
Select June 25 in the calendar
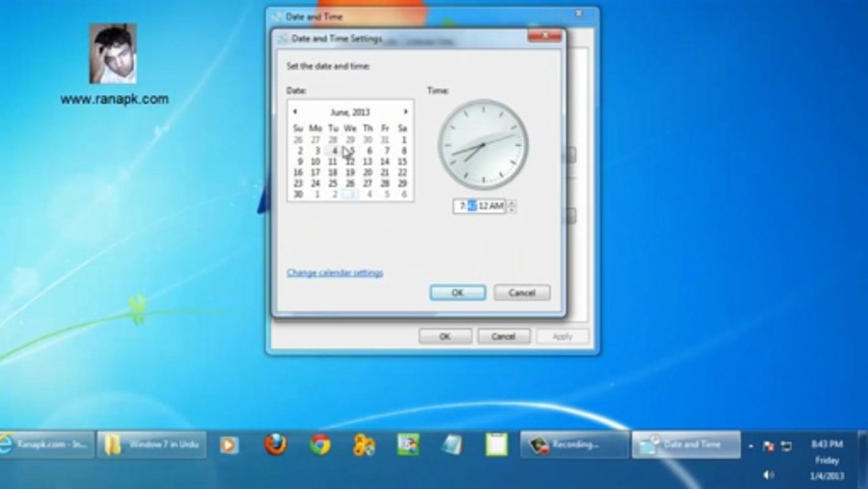pos(333,183)
